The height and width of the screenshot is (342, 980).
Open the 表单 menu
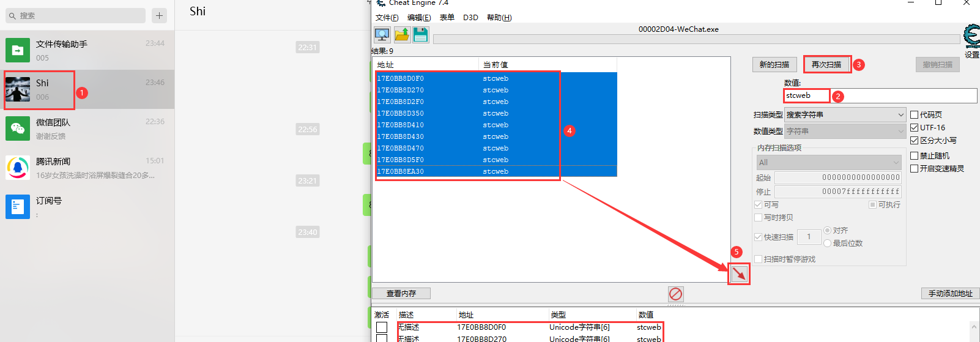(x=447, y=18)
